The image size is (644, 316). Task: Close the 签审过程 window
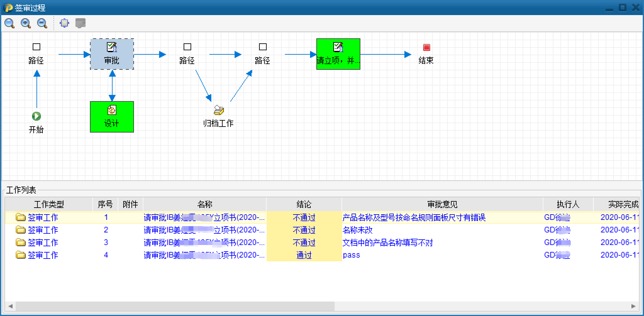tap(636, 8)
